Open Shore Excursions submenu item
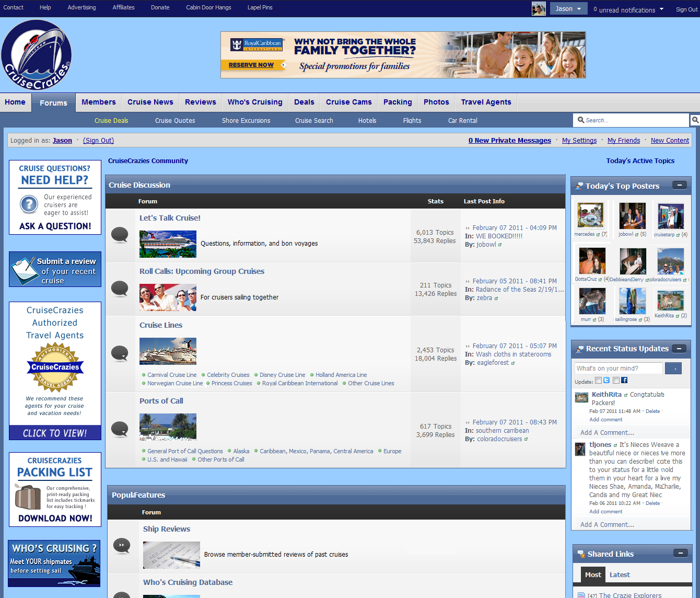Image resolution: width=700 pixels, height=598 pixels. 246,121
